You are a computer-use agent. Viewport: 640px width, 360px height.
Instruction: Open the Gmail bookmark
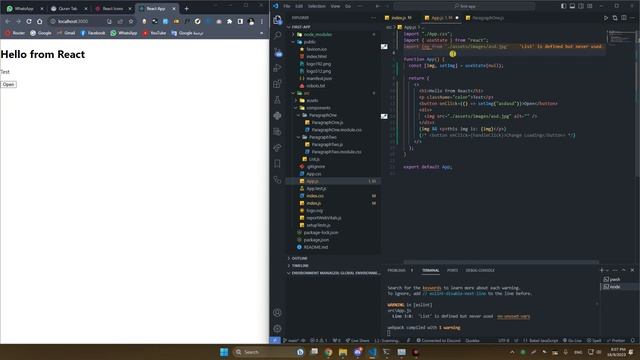66,33
